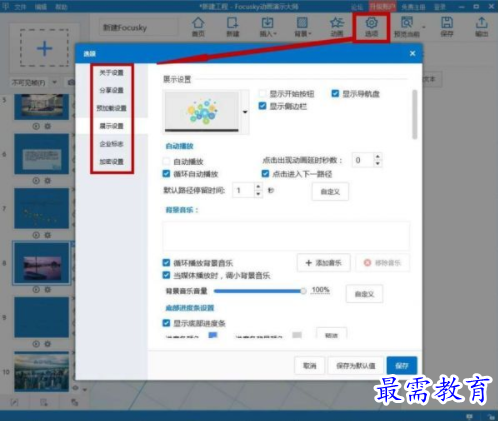This screenshot has width=498, height=421.
Task: Click gear icon under frame 8
Action: pos(48,289)
